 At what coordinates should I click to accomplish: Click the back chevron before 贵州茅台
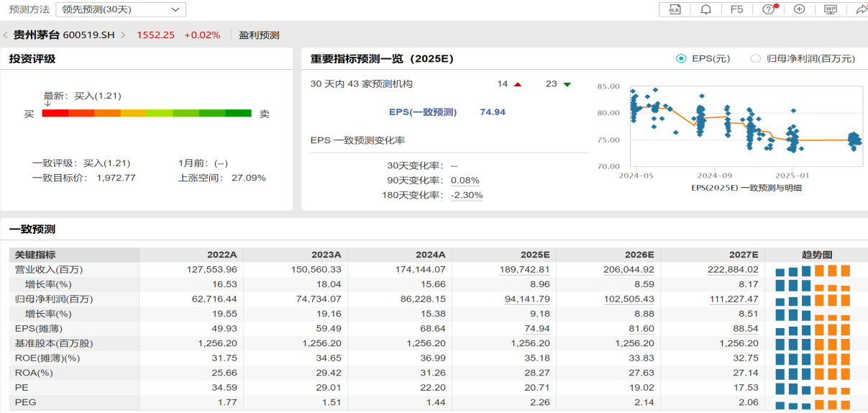coord(6,35)
